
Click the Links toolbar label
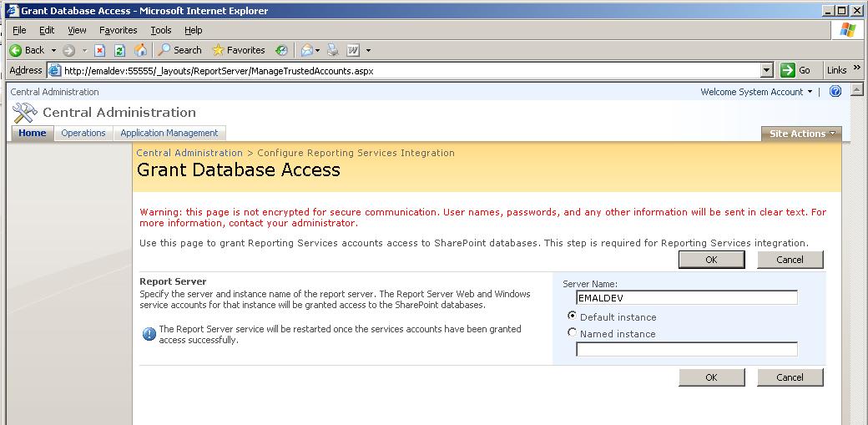(x=836, y=70)
